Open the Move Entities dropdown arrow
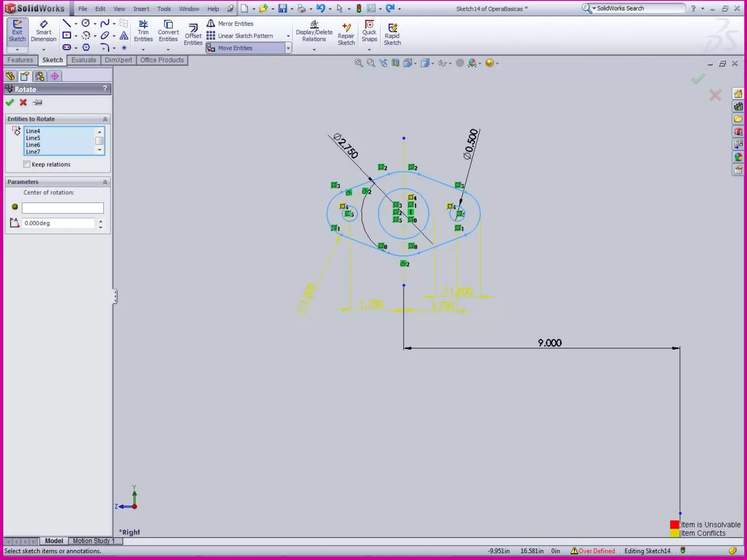The width and height of the screenshot is (747, 560). click(288, 48)
